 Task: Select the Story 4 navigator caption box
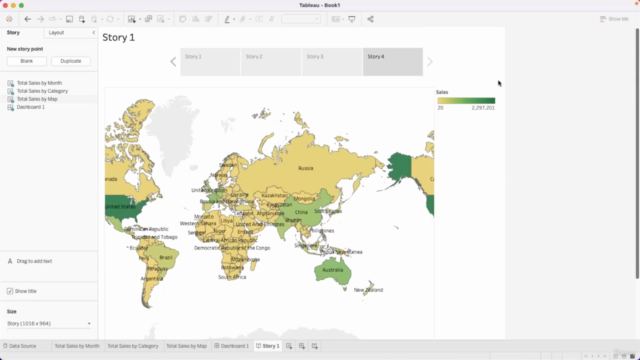pos(393,62)
